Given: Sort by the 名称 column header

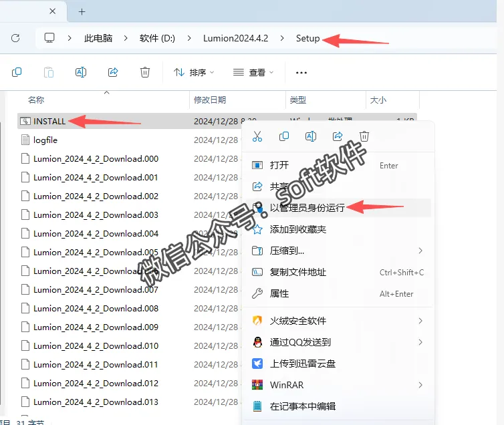Looking at the screenshot, I should coord(36,100).
